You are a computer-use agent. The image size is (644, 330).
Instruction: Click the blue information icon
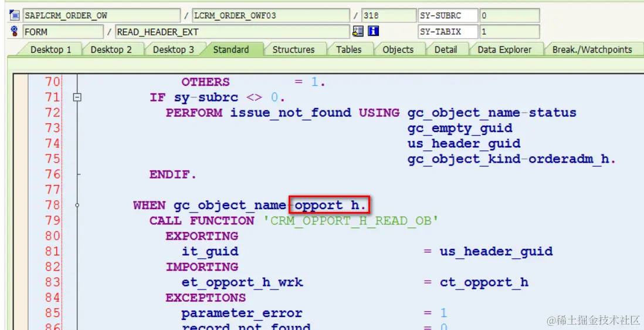[x=374, y=31]
